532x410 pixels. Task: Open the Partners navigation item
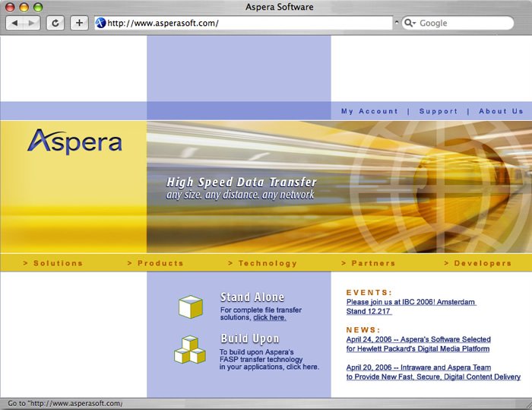369,263
